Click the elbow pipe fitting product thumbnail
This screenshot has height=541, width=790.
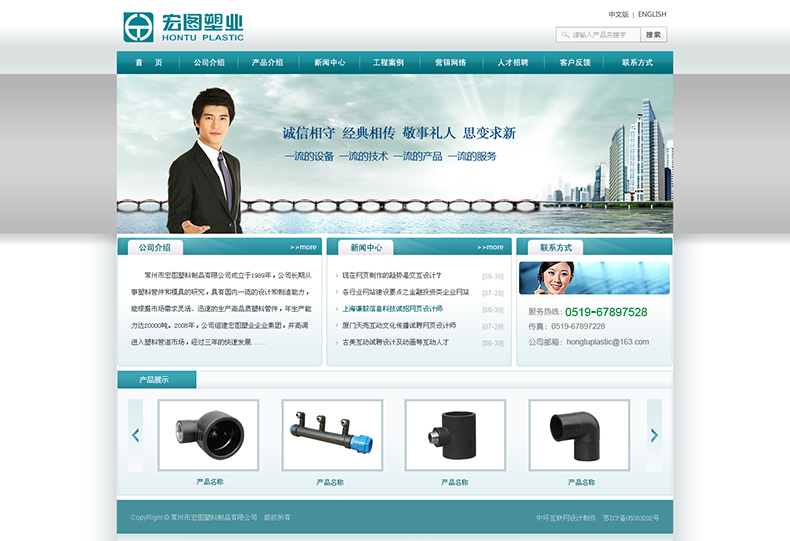pyautogui.click(x=579, y=435)
